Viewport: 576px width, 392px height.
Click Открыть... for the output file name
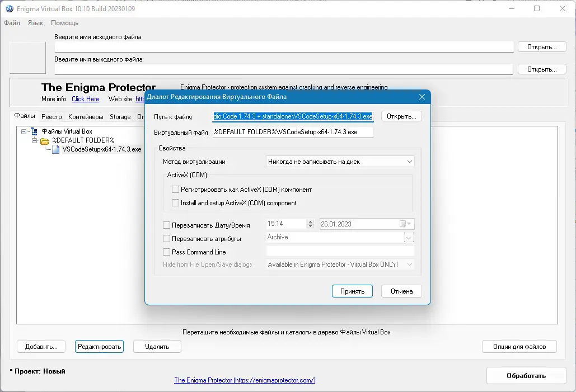click(x=542, y=69)
